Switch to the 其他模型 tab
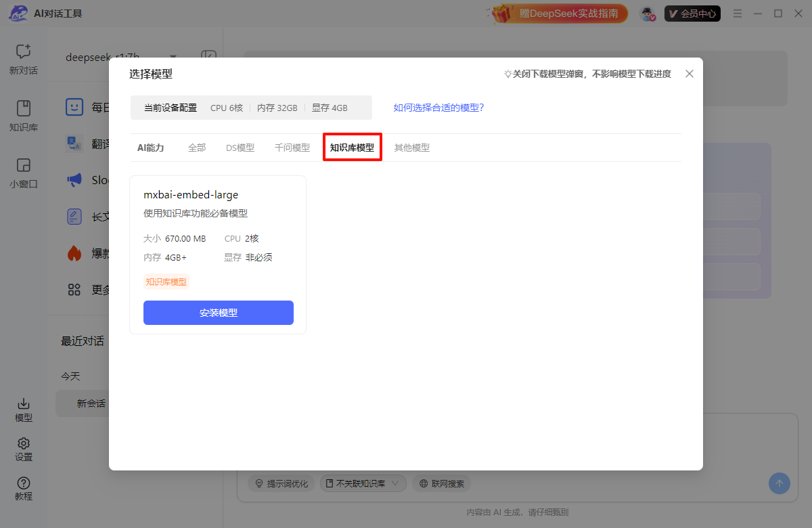This screenshot has height=528, width=812. point(412,148)
